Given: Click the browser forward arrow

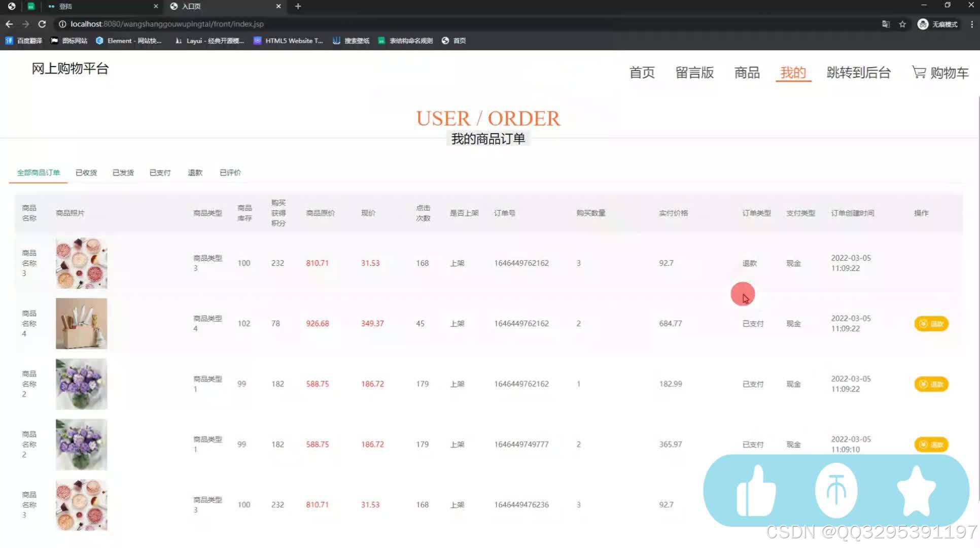Looking at the screenshot, I should click(26, 24).
